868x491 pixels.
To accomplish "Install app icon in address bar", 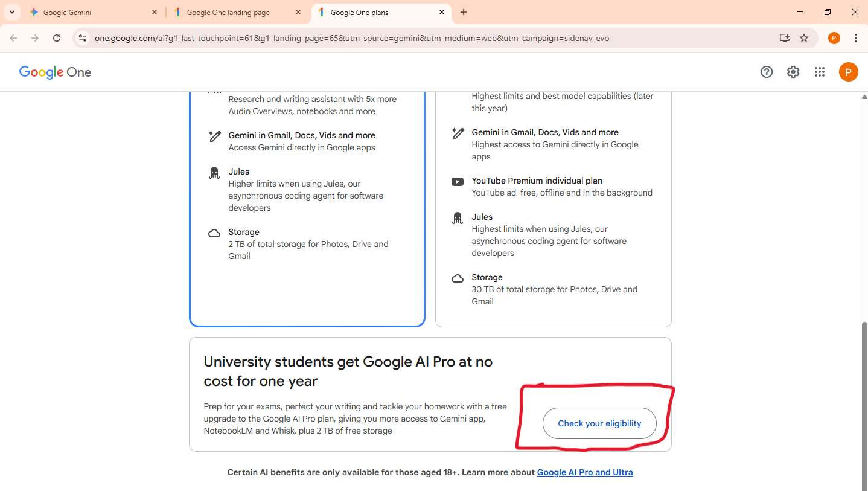I will coord(784,38).
